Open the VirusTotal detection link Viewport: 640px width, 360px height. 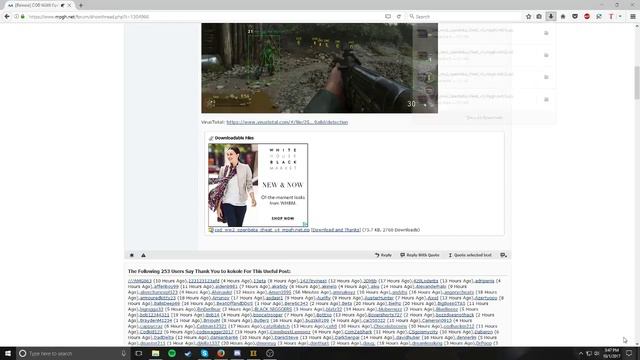(x=287, y=122)
